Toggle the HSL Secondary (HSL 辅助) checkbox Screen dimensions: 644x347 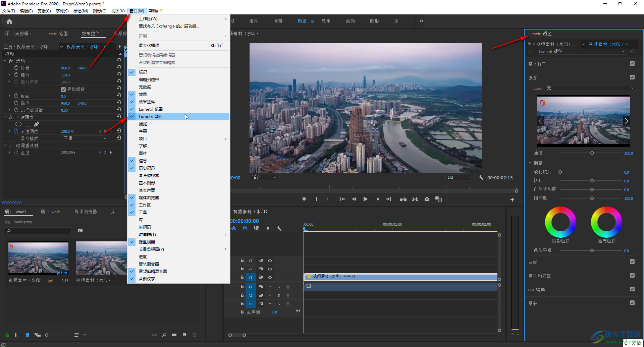pyautogui.click(x=632, y=289)
